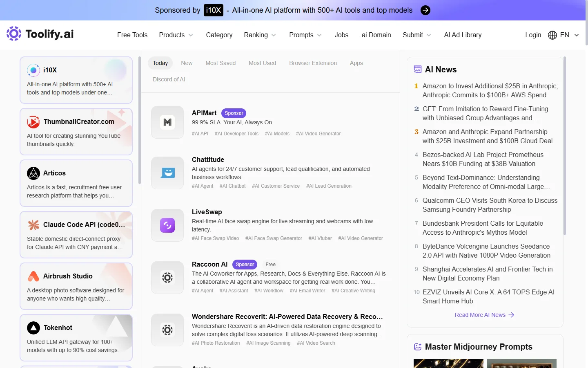The image size is (588, 368).
Task: Click the APIMart tool icon
Action: pos(167,122)
